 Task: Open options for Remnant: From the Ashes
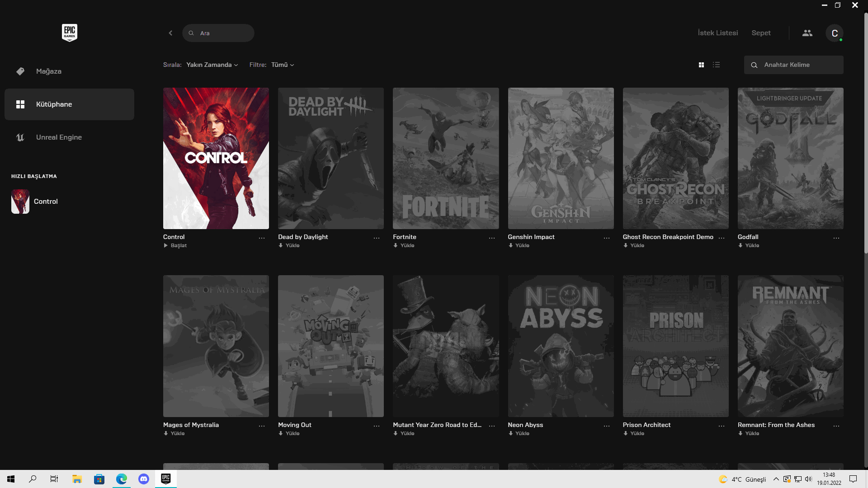coord(836,426)
